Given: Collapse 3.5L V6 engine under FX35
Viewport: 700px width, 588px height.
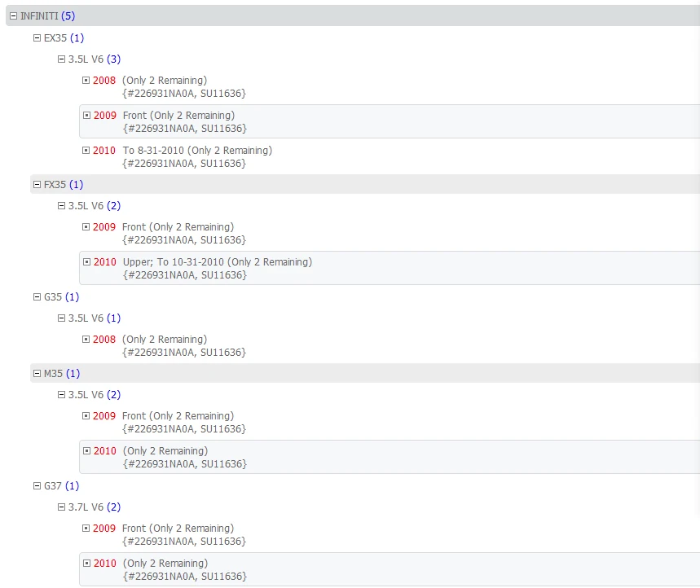Looking at the screenshot, I should (62, 206).
